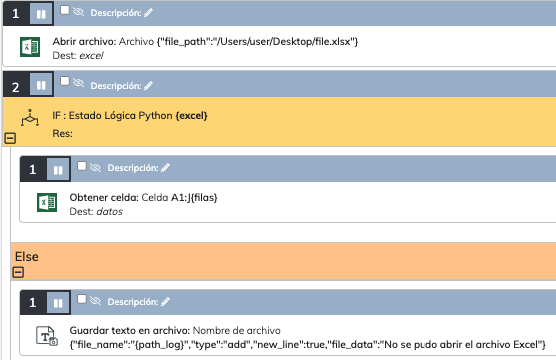Pause step 1 Abrir archivo command
Screen dimensions: 556x360
pyautogui.click(x=41, y=14)
